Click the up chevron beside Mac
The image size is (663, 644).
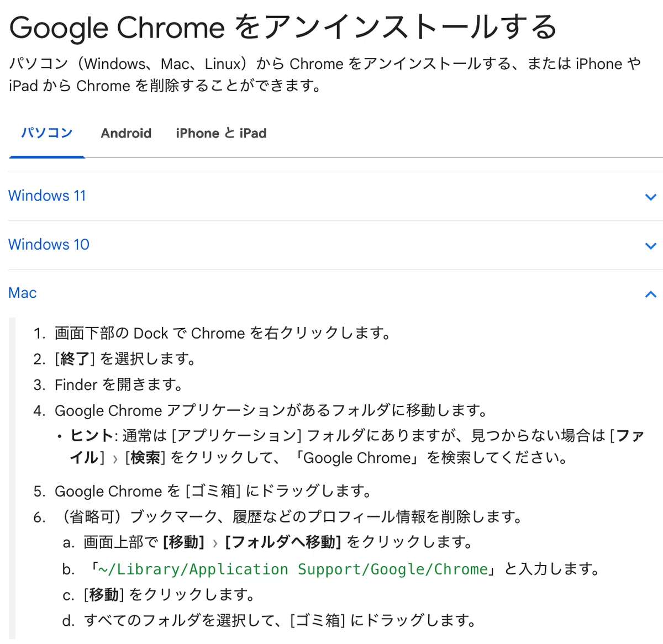651,294
